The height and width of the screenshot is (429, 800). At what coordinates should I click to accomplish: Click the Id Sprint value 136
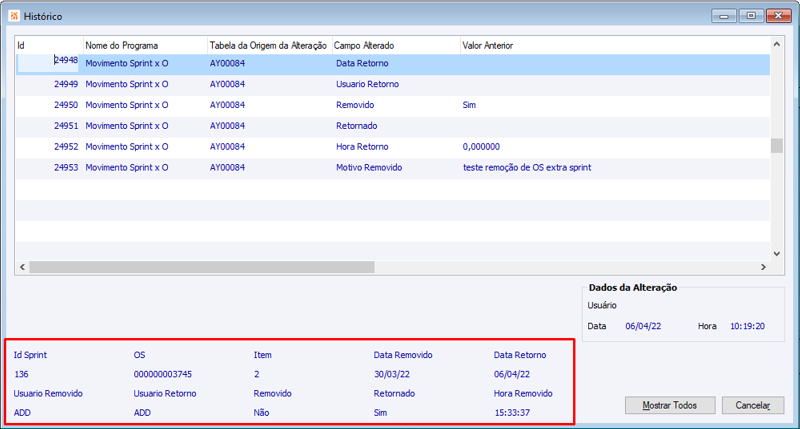tap(21, 374)
